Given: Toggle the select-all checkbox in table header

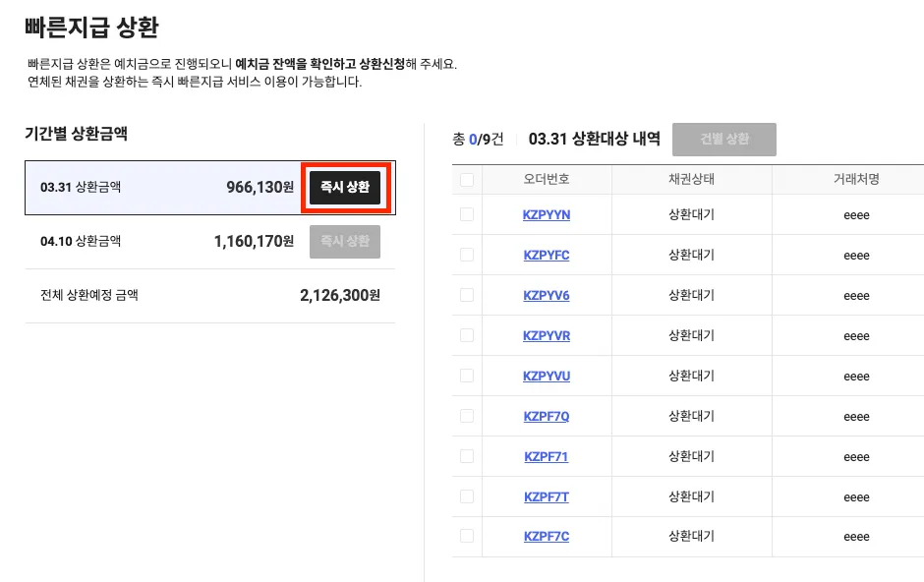Looking at the screenshot, I should click(466, 180).
